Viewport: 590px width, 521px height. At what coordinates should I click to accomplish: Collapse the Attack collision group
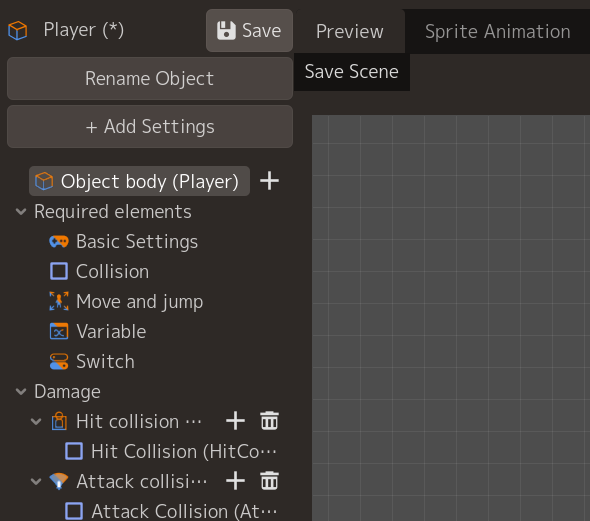click(x=36, y=482)
